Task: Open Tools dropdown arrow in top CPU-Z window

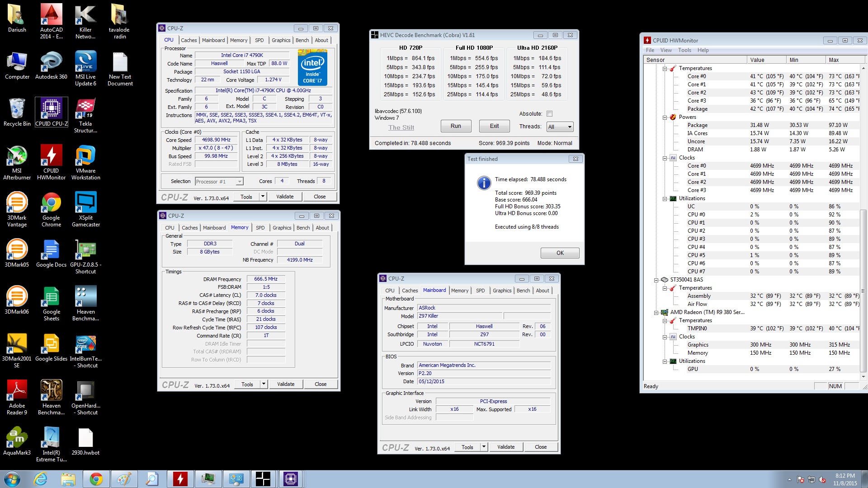Action: pos(263,197)
